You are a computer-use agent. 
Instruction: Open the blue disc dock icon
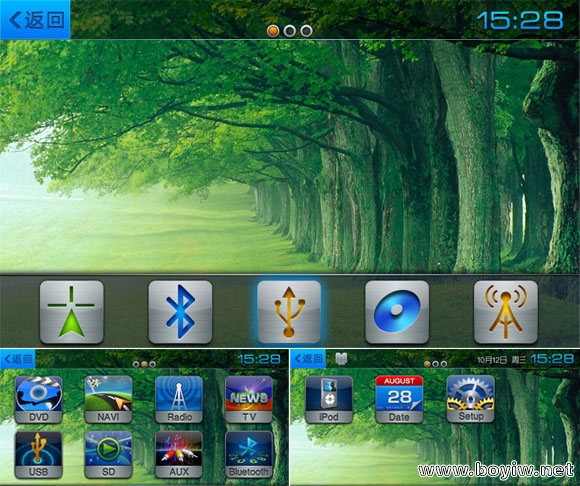[x=397, y=312]
